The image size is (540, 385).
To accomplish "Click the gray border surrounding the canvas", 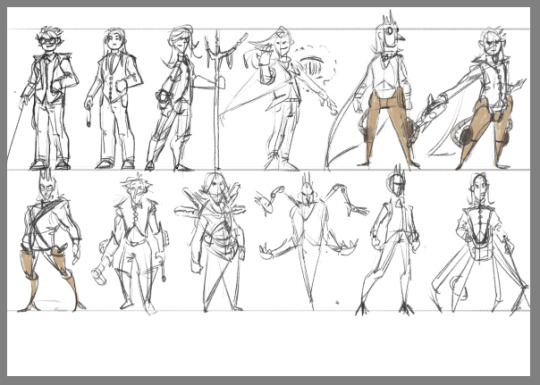I will click(270, 380).
